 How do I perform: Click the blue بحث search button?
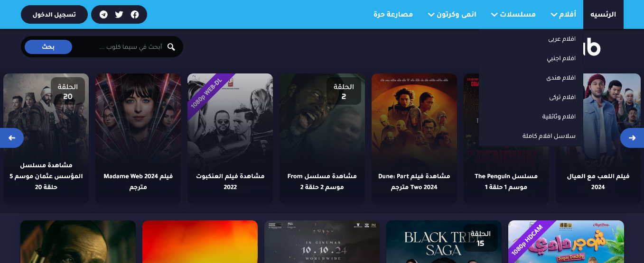pyautogui.click(x=48, y=47)
